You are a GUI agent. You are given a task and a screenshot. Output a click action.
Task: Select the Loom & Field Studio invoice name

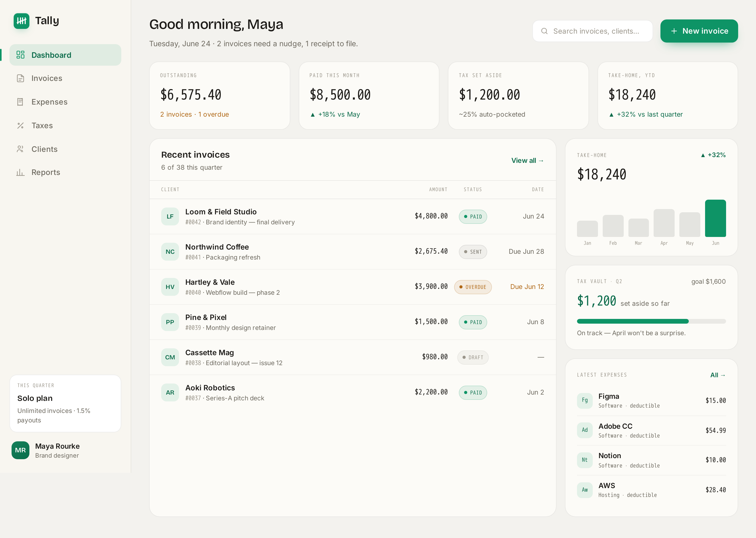[221, 212]
